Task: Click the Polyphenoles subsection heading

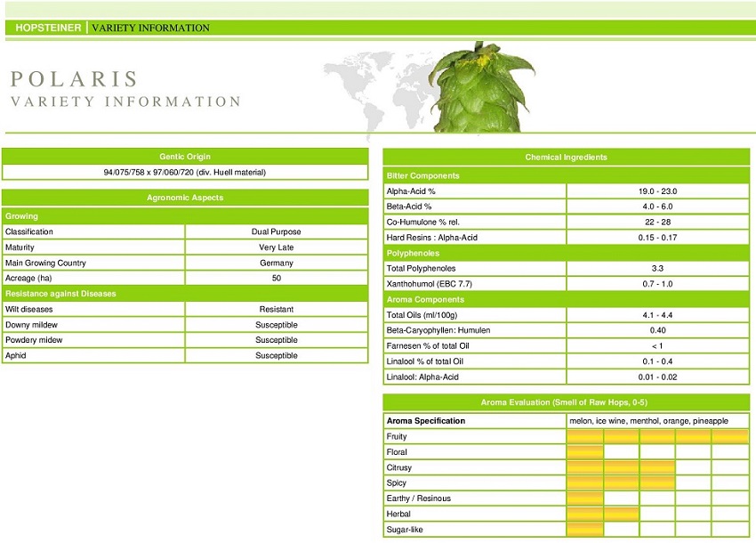Action: click(x=413, y=253)
